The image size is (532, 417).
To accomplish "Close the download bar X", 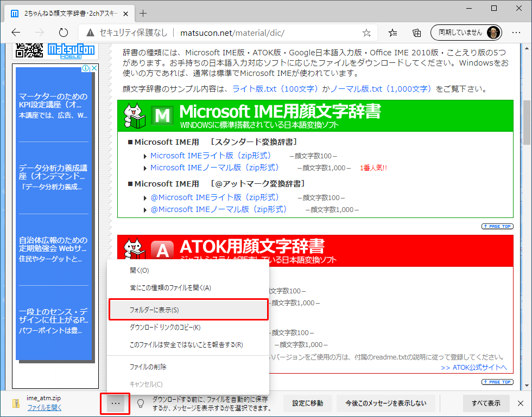I will click(x=521, y=403).
